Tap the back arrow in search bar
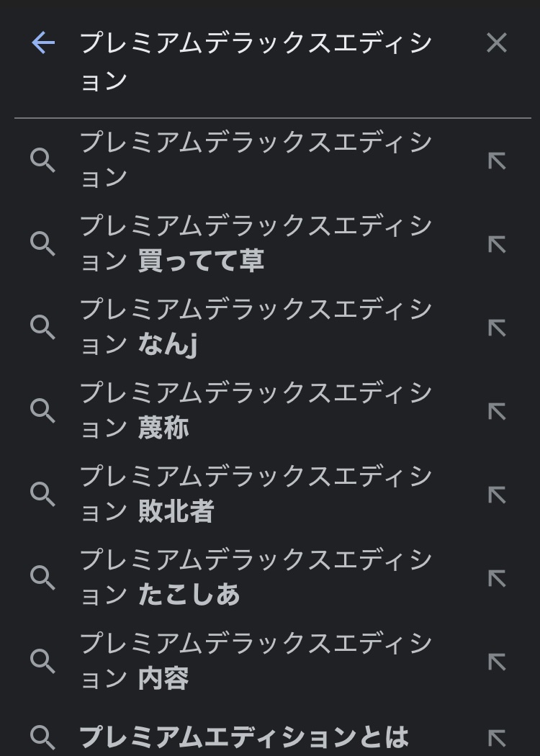The width and height of the screenshot is (540, 756). (43, 43)
